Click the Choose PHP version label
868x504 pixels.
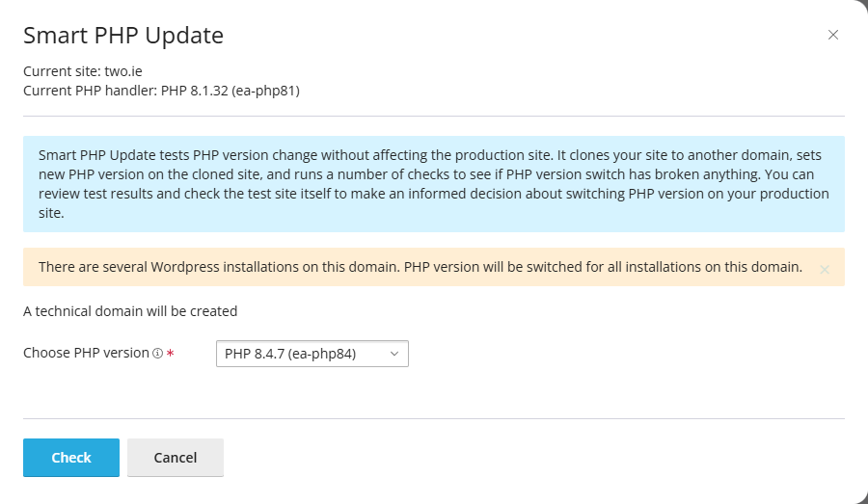87,353
